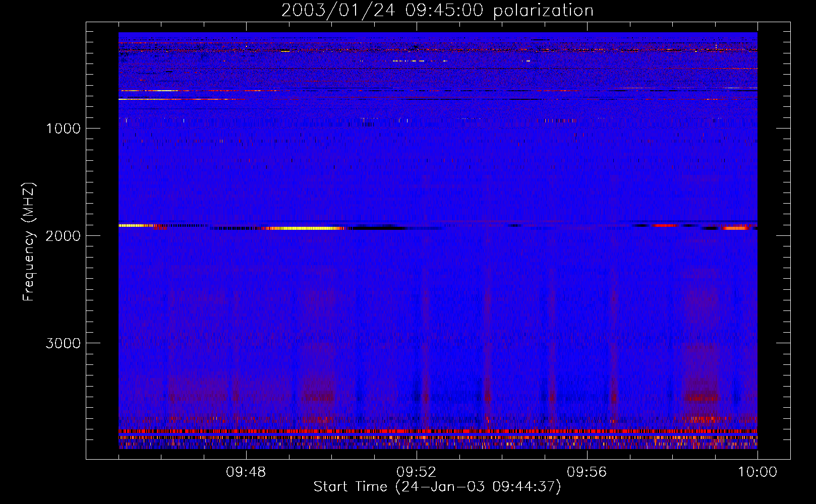Click the bright yellow band near 2000 MHz

[305, 228]
